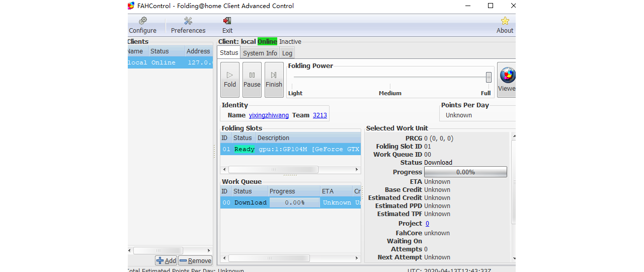The height and width of the screenshot is (272, 644).
Task: Click Selected Work Unit scrollbar down arrow
Action: pyautogui.click(x=514, y=258)
